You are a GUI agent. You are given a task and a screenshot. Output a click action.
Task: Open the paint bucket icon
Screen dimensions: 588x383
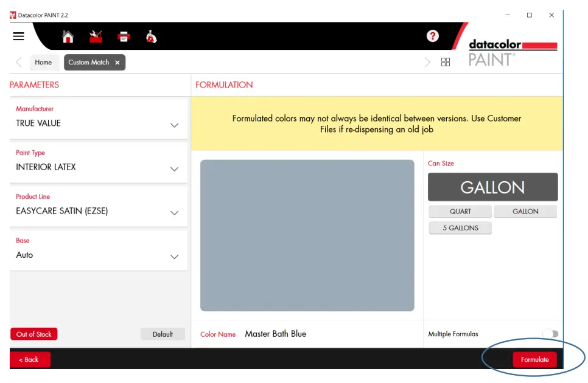[x=151, y=36]
